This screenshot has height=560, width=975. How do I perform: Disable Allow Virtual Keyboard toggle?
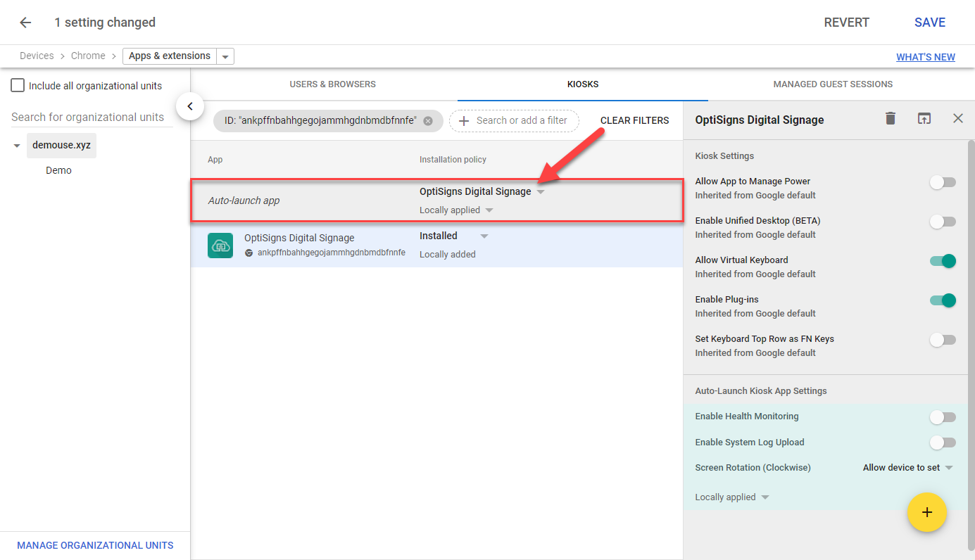click(943, 261)
